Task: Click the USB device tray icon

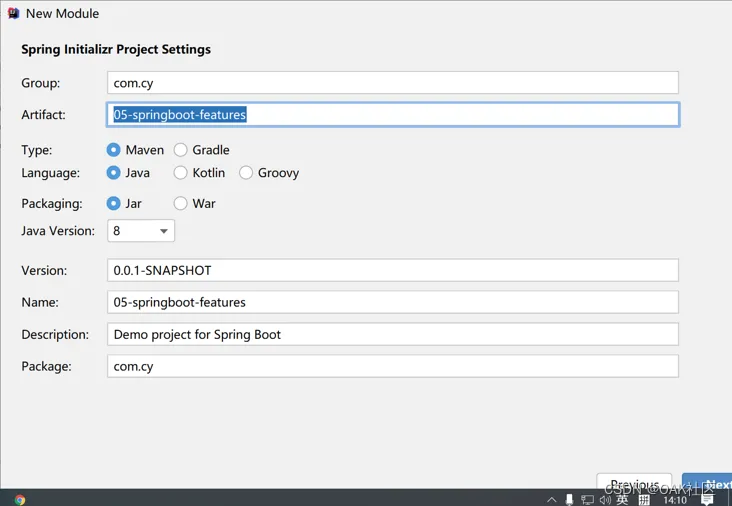Action: (569, 499)
